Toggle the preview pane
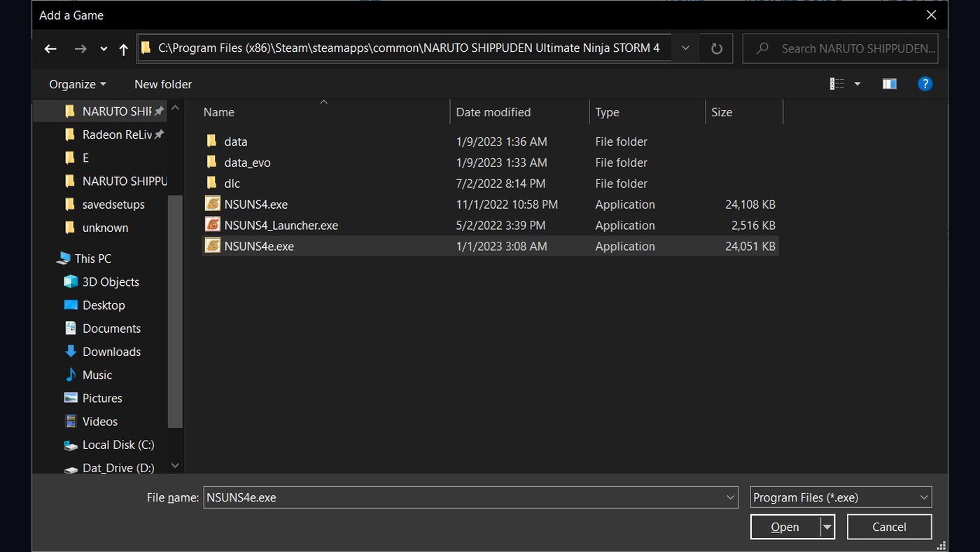 890,84
